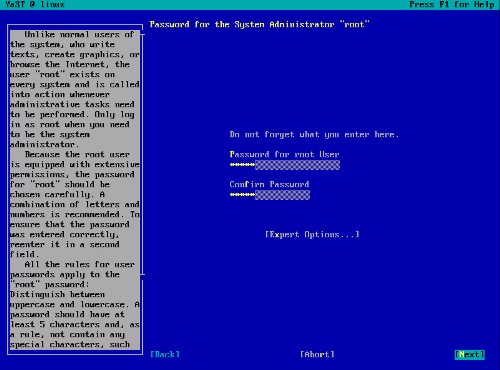This screenshot has height=370, width=500.
Task: Click help line 'numbers is recommended. To'
Action: [75, 215]
